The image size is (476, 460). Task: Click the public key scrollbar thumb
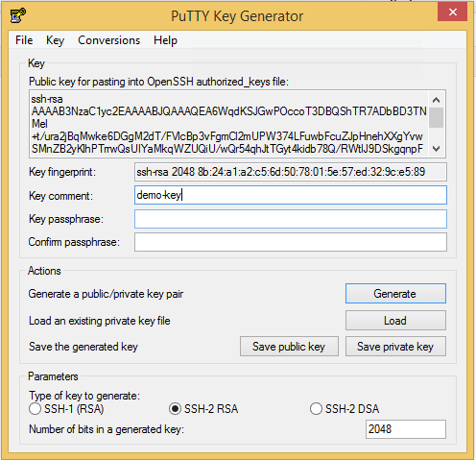pyautogui.click(x=436, y=118)
